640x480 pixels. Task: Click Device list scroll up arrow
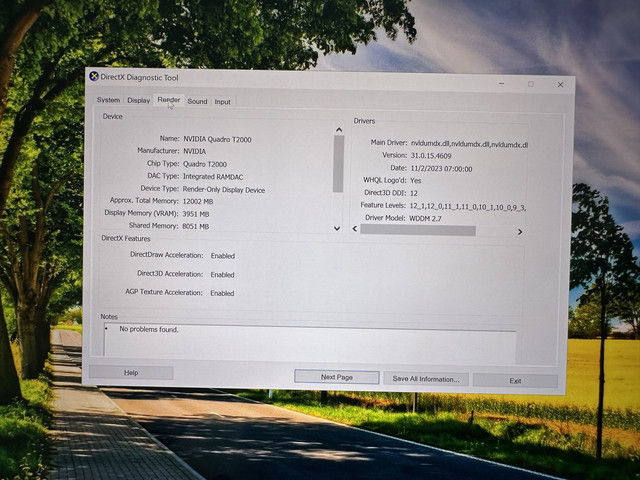point(339,130)
